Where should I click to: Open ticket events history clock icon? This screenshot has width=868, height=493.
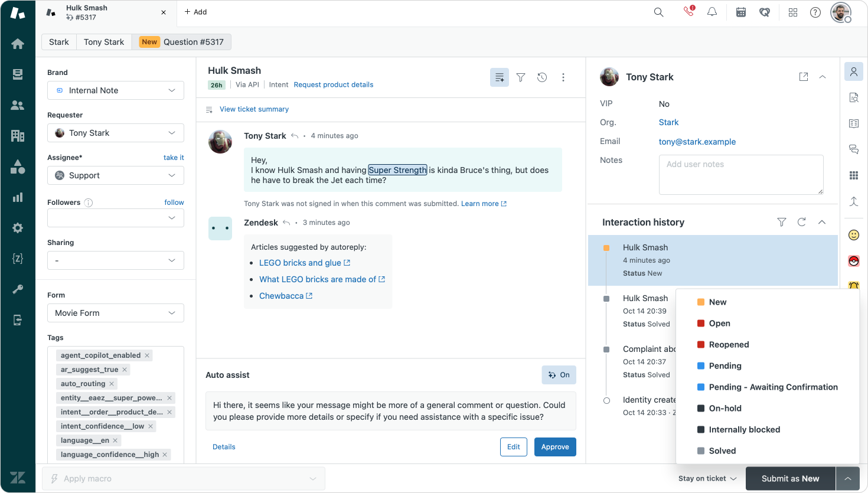[542, 77]
